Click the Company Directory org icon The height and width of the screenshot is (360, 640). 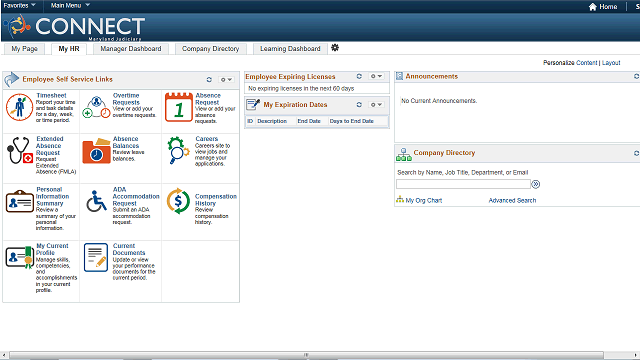click(404, 154)
